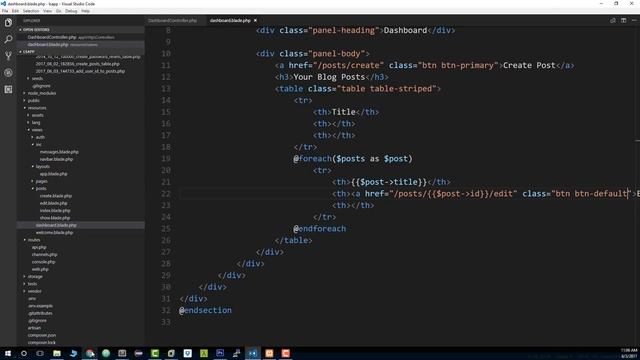Click the Split Editor icon

coord(623,20)
